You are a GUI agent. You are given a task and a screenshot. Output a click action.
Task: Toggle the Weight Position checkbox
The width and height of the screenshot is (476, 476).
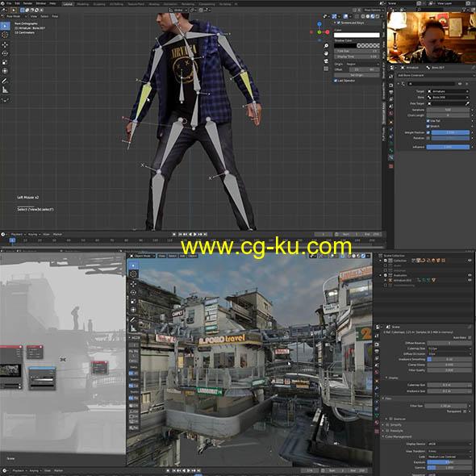428,132
